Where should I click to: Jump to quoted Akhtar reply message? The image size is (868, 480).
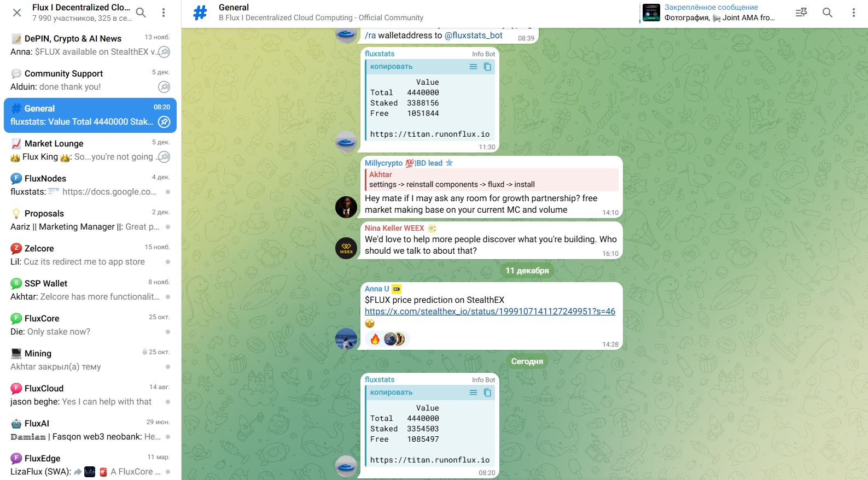491,180
